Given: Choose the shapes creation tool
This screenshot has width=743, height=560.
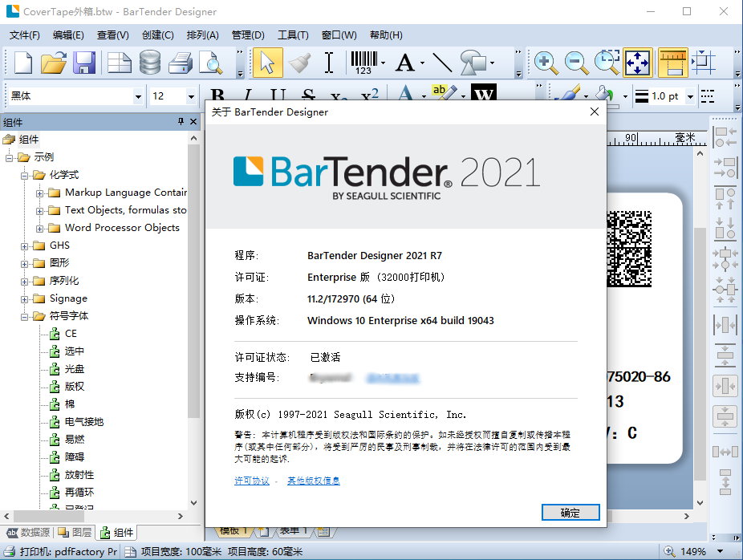Looking at the screenshot, I should point(473,63).
